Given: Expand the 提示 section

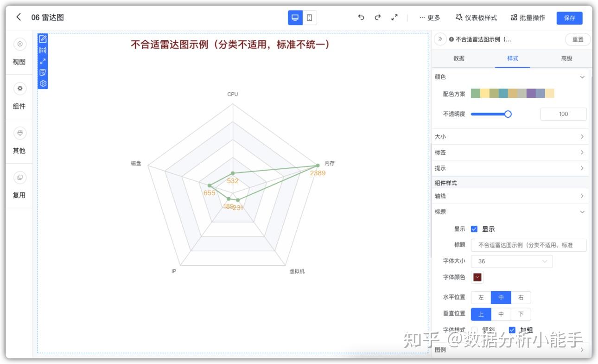Looking at the screenshot, I should point(510,168).
